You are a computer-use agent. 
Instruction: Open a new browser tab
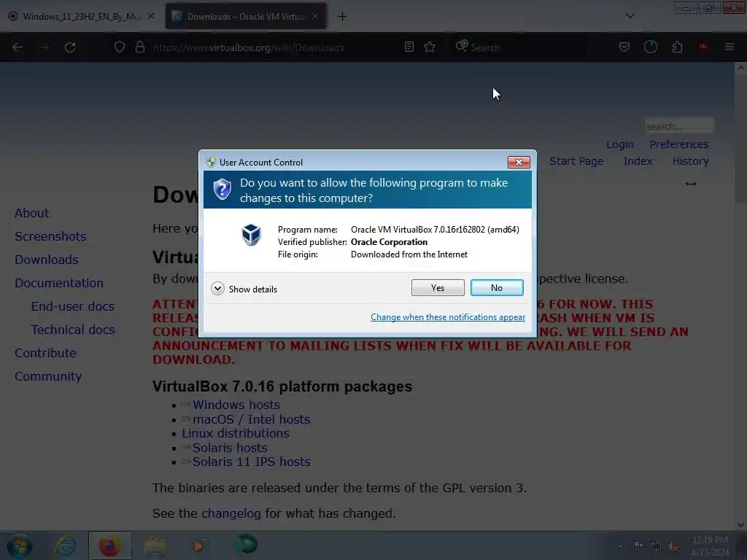342,17
